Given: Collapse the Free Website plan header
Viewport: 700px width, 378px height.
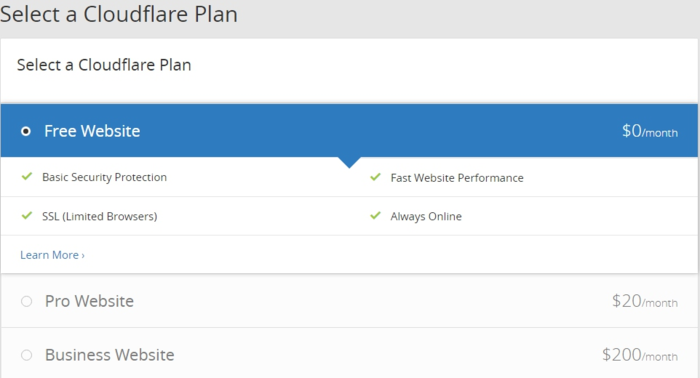Looking at the screenshot, I should (349, 131).
